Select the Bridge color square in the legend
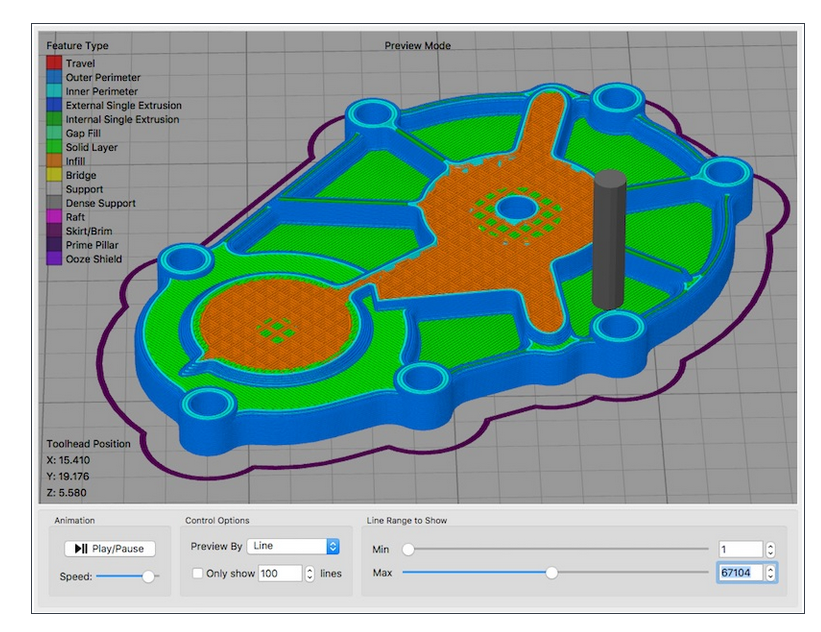The width and height of the screenshot is (821, 632). click(52, 174)
